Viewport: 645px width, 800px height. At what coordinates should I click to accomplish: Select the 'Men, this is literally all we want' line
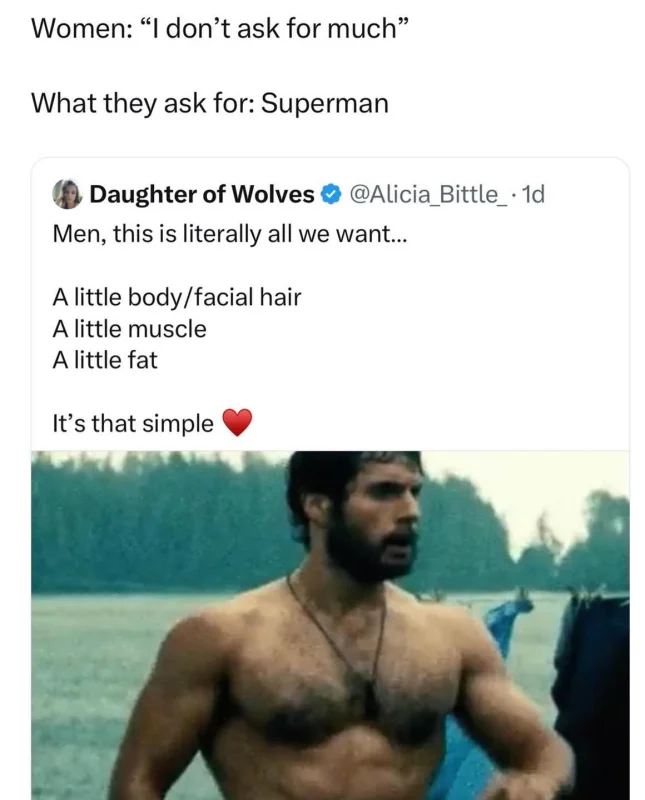(x=230, y=234)
